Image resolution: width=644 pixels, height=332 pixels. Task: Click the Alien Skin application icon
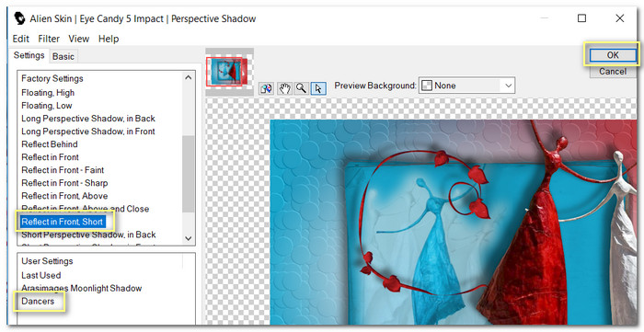(19, 18)
